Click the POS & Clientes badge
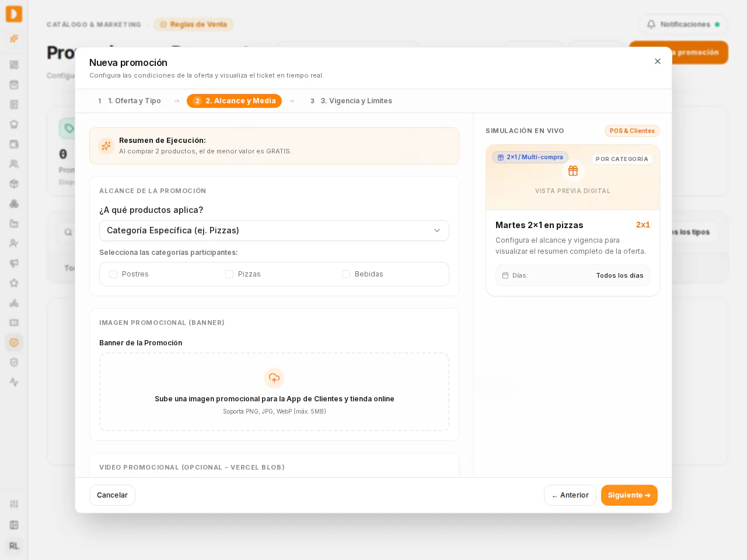Viewport: 747px width, 560px height. (632, 131)
